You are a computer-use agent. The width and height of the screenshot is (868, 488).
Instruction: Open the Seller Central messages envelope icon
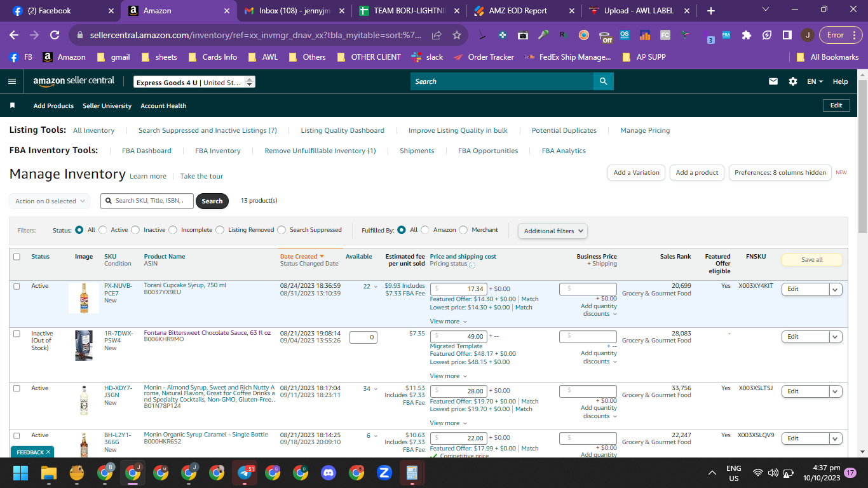click(x=773, y=81)
